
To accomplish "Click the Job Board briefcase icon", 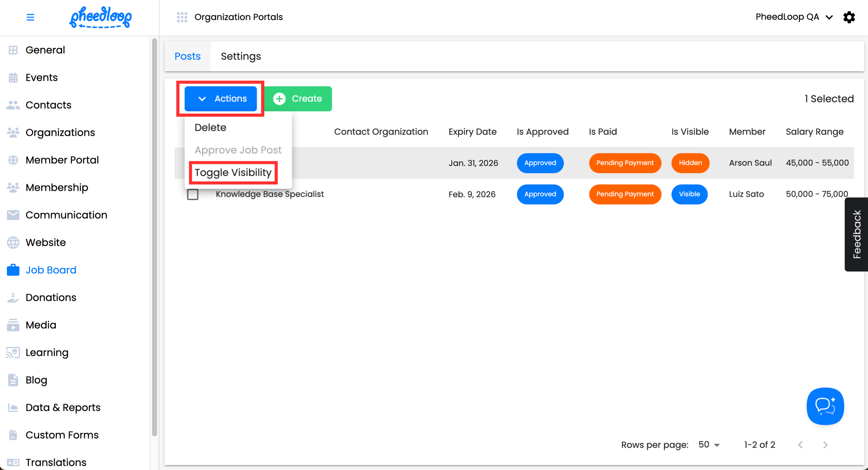I will (13, 270).
